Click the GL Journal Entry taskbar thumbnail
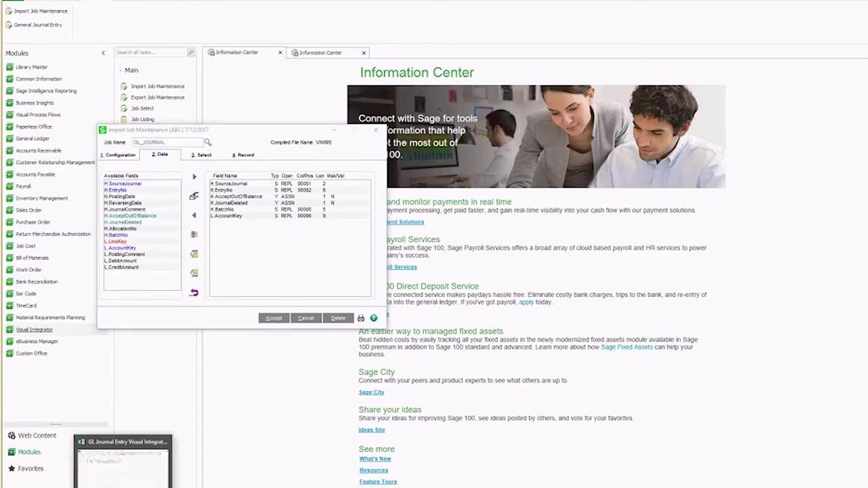Image resolution: width=868 pixels, height=488 pixels. [x=123, y=462]
